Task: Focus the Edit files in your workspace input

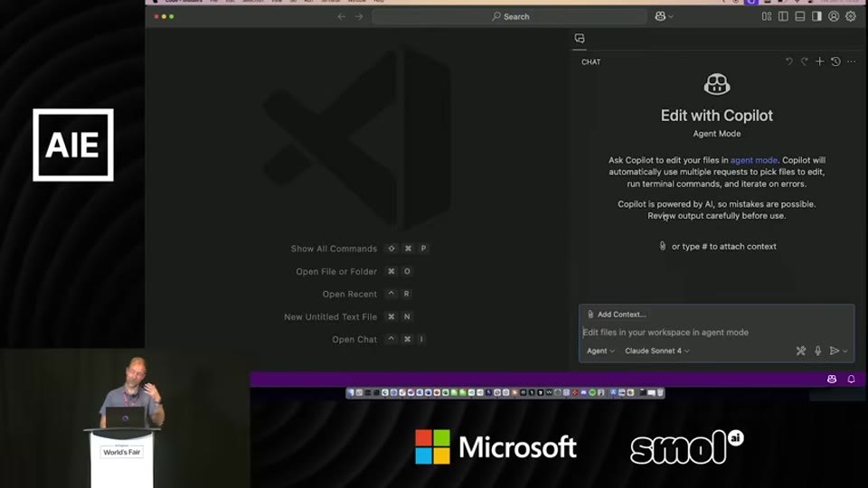Action: pyautogui.click(x=716, y=333)
